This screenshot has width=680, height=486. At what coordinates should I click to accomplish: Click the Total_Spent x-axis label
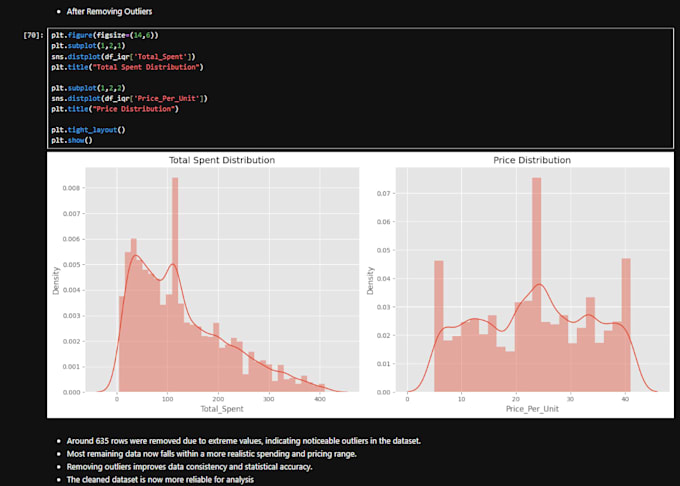pyautogui.click(x=222, y=409)
